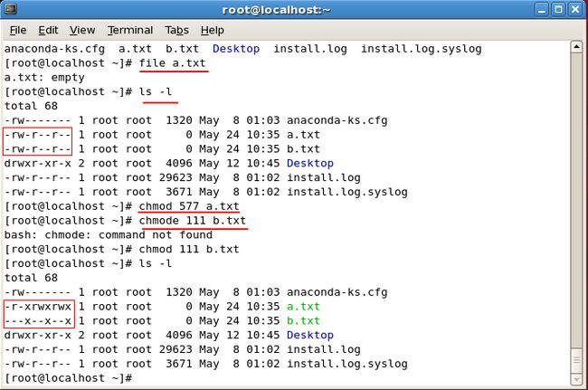Screen dimensions: 588x390
Task: Click the blue Desktop entry in top listing line
Action: tap(236, 49)
